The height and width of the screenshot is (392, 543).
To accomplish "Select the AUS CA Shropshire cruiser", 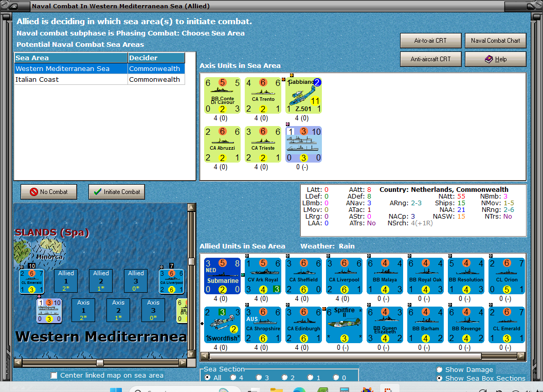I will [263, 325].
